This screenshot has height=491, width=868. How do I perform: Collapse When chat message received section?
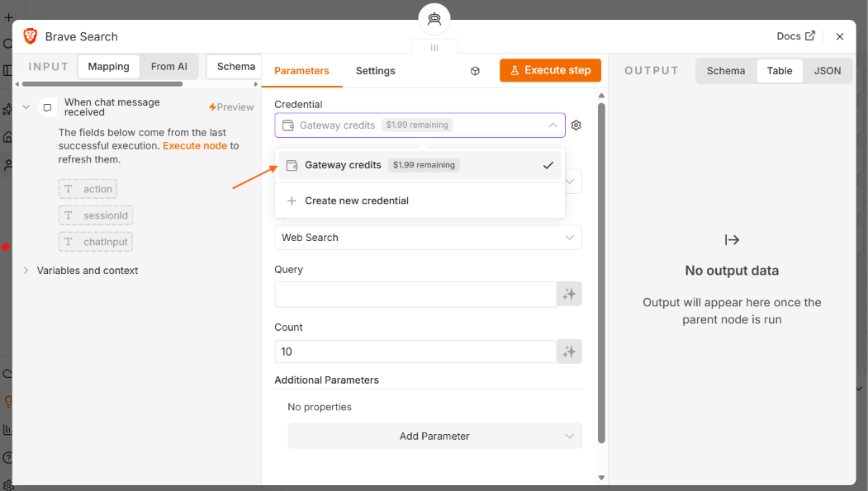[26, 106]
